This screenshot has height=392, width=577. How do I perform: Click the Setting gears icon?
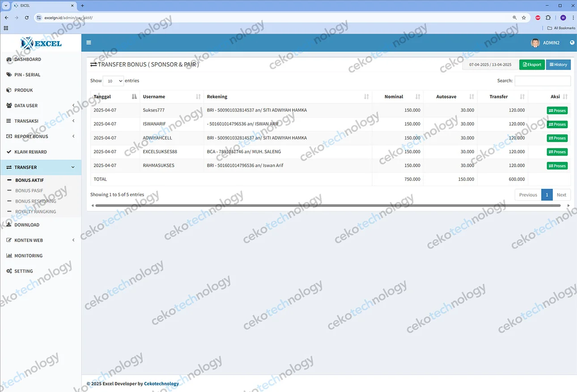[9, 271]
